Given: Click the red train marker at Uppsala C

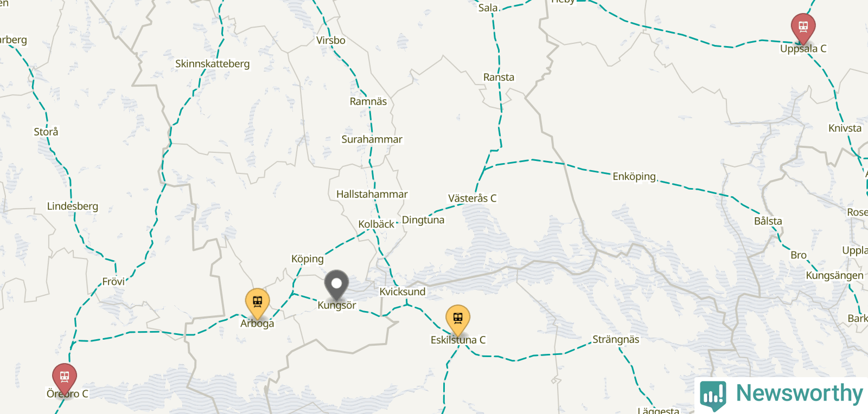Looking at the screenshot, I should point(803,28).
